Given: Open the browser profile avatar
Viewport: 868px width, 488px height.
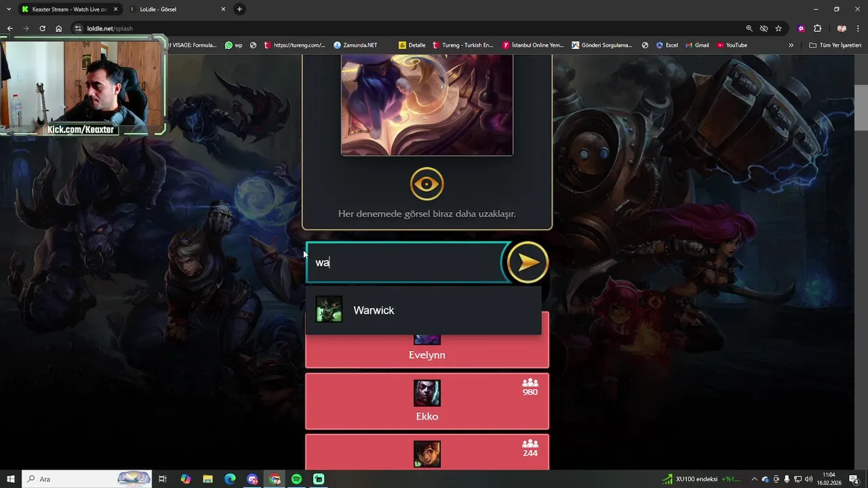Looking at the screenshot, I should coord(842,28).
